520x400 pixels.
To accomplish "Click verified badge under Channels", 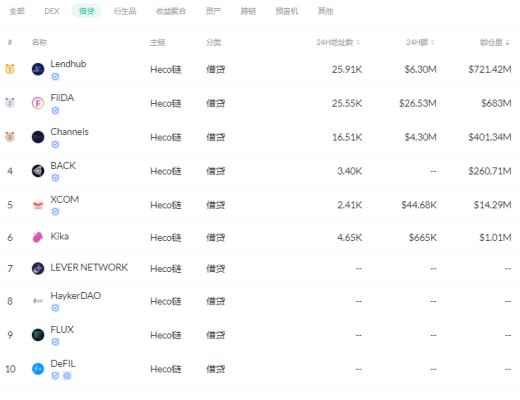I will (55, 144).
